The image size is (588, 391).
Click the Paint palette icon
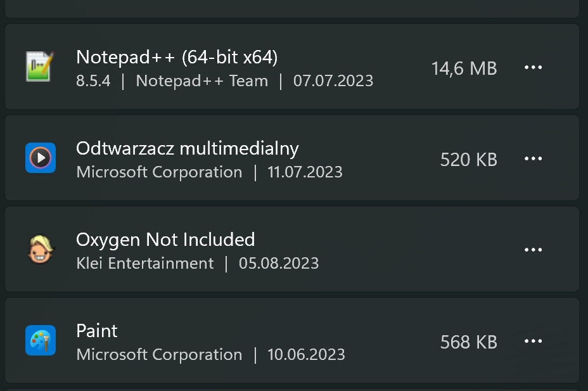pos(41,340)
